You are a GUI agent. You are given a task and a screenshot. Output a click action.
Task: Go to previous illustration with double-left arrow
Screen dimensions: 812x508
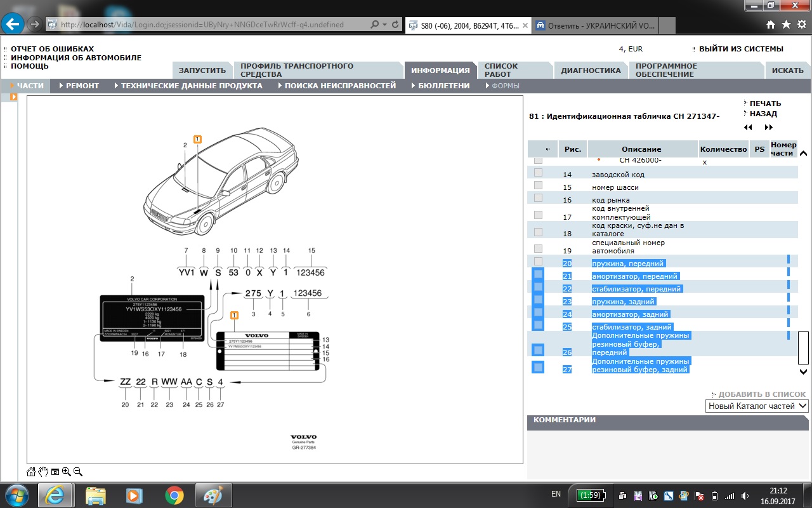pyautogui.click(x=748, y=128)
